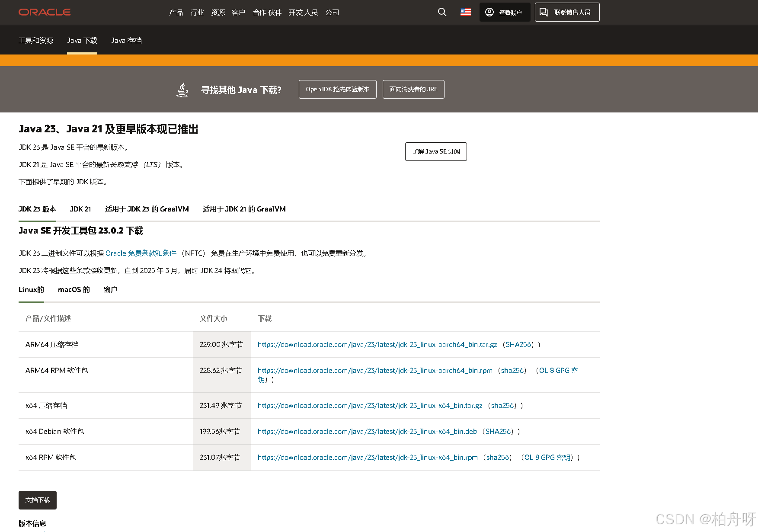Download jdk-23_linux-aarch64_bin.rpm link
This screenshot has height=532, width=758.
coord(375,370)
